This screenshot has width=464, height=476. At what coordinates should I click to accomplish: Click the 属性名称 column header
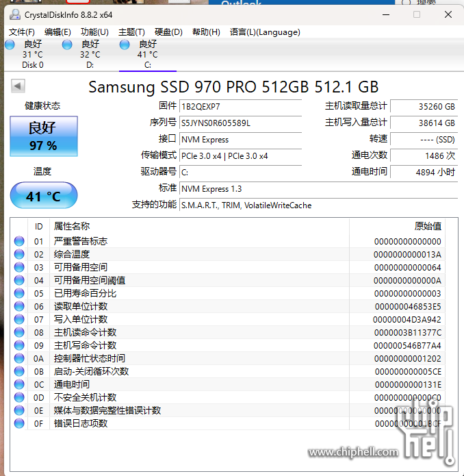click(199, 227)
